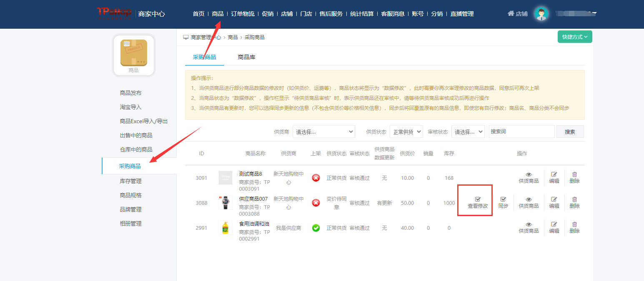The height and width of the screenshot is (281, 644).
Task: Expand the 快捷方式 green dropdown
Action: [575, 37]
